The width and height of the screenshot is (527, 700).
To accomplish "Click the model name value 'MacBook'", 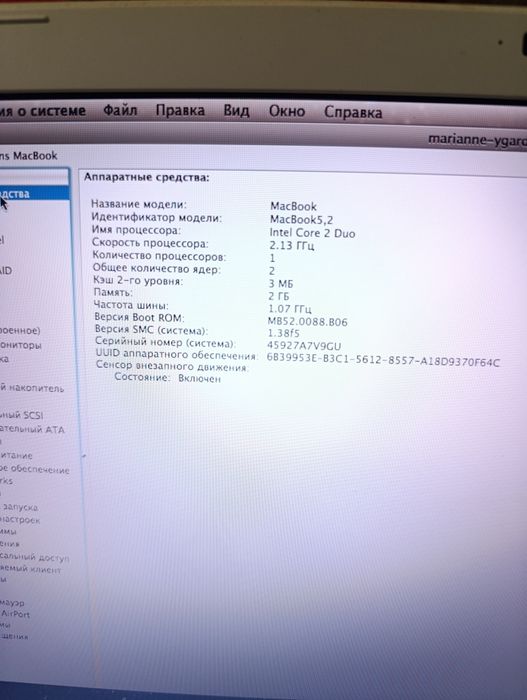I will point(293,206).
